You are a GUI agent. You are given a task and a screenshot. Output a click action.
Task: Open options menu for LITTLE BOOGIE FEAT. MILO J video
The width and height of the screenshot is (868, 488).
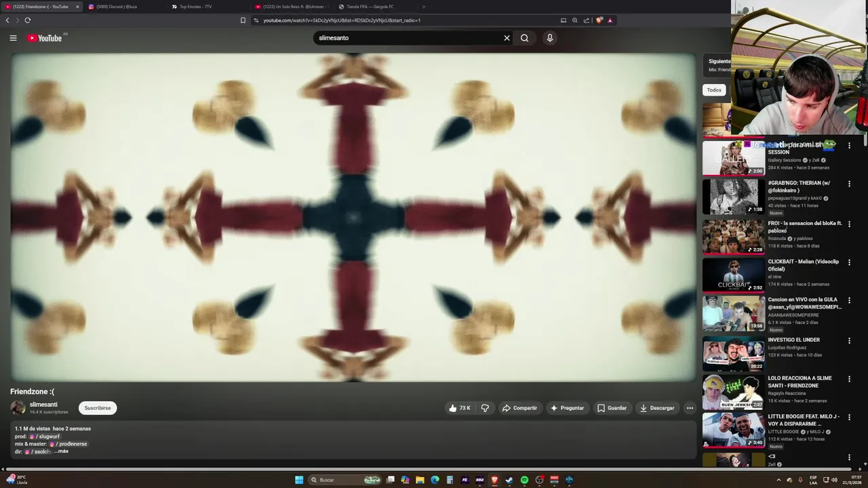point(849,417)
